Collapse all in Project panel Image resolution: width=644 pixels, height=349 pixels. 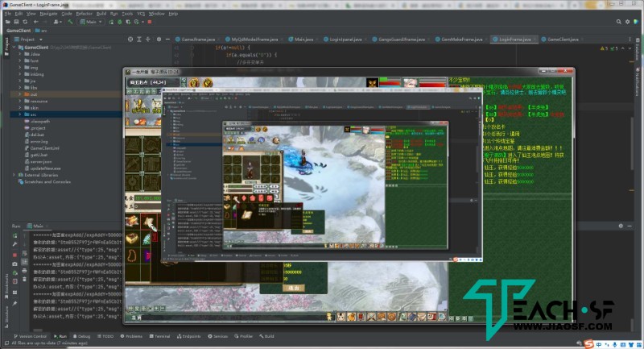pos(148,39)
